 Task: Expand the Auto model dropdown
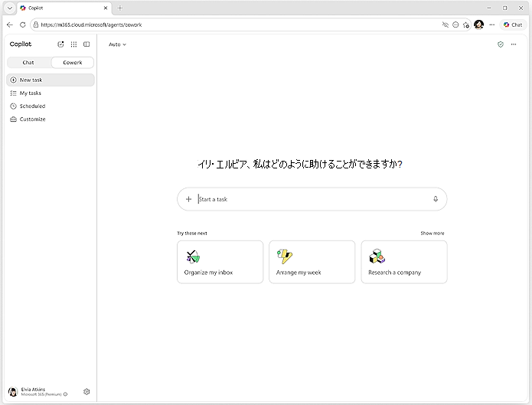coord(117,44)
